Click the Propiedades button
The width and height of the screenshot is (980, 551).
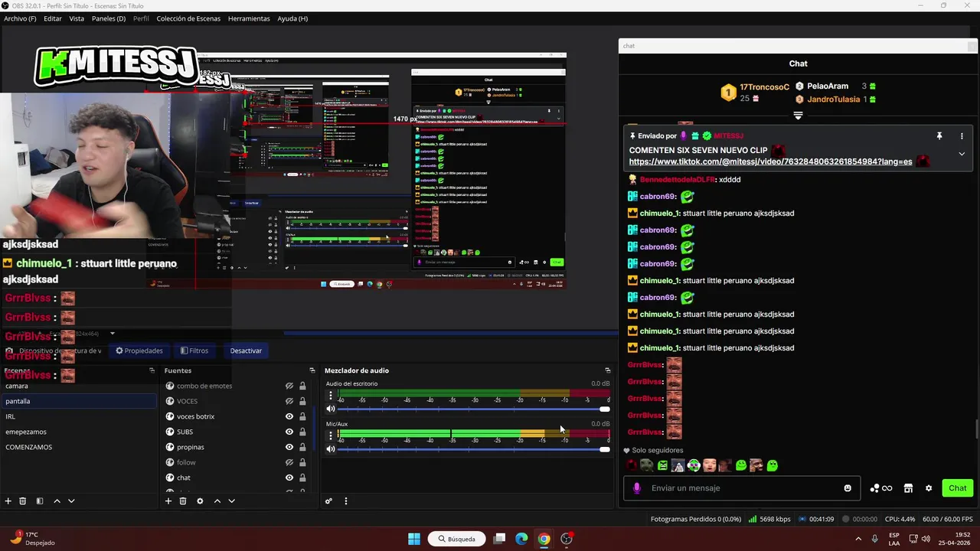point(139,350)
